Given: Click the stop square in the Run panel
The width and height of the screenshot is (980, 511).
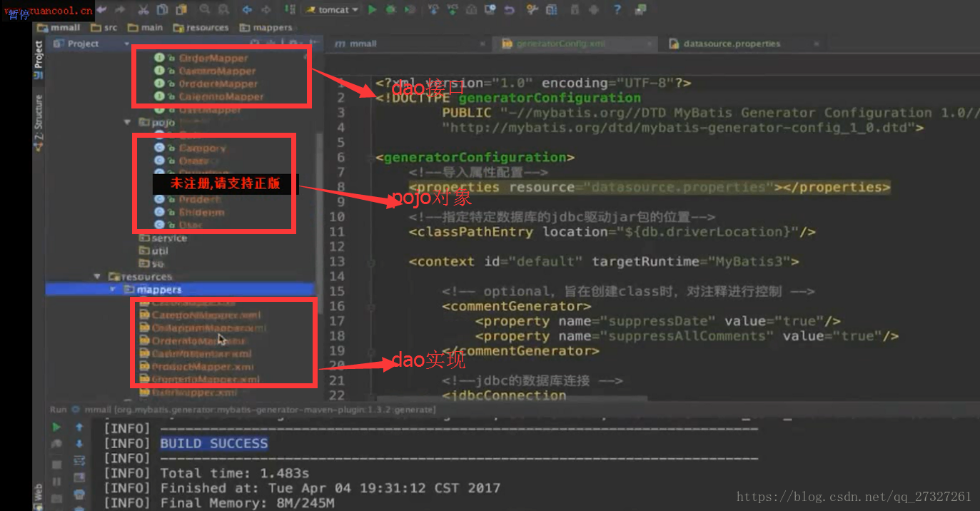Looking at the screenshot, I should point(56,465).
